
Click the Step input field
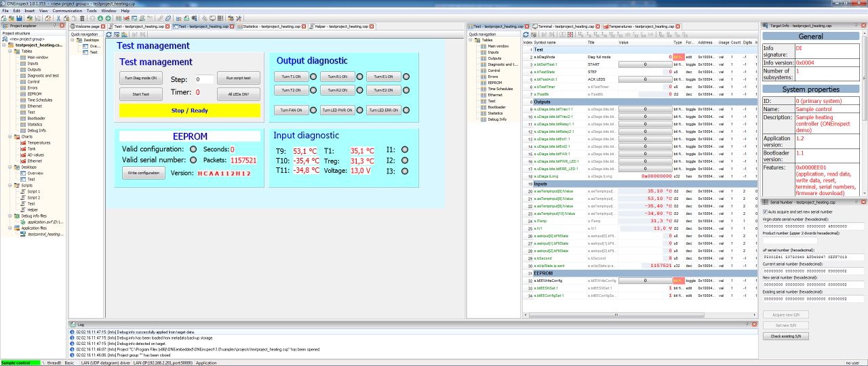204,79
